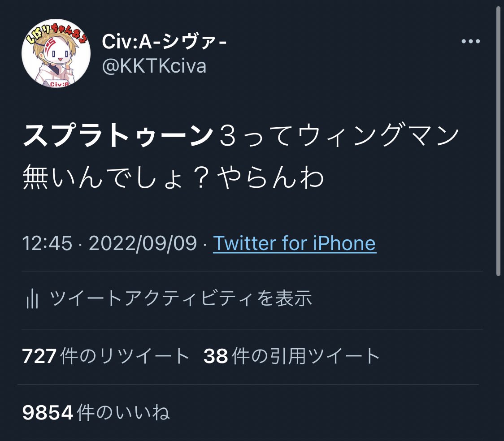
Task: Open the @KKTKciva handle profile
Action: [154, 66]
